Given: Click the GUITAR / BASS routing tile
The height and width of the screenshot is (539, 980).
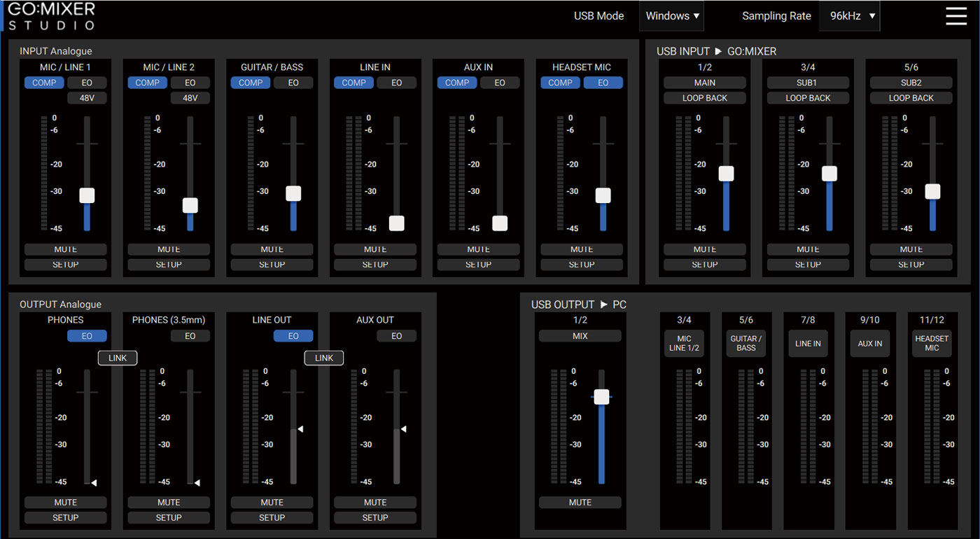Looking at the screenshot, I should (x=746, y=343).
